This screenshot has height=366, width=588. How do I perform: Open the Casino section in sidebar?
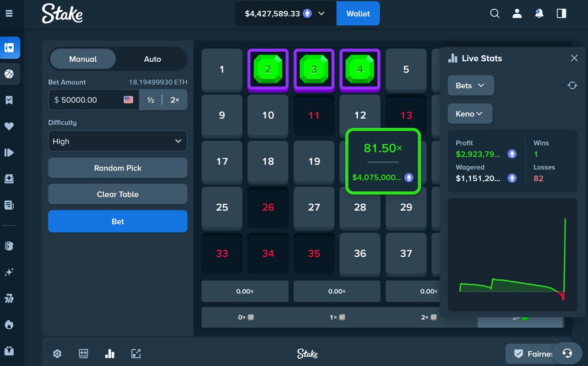click(10, 48)
